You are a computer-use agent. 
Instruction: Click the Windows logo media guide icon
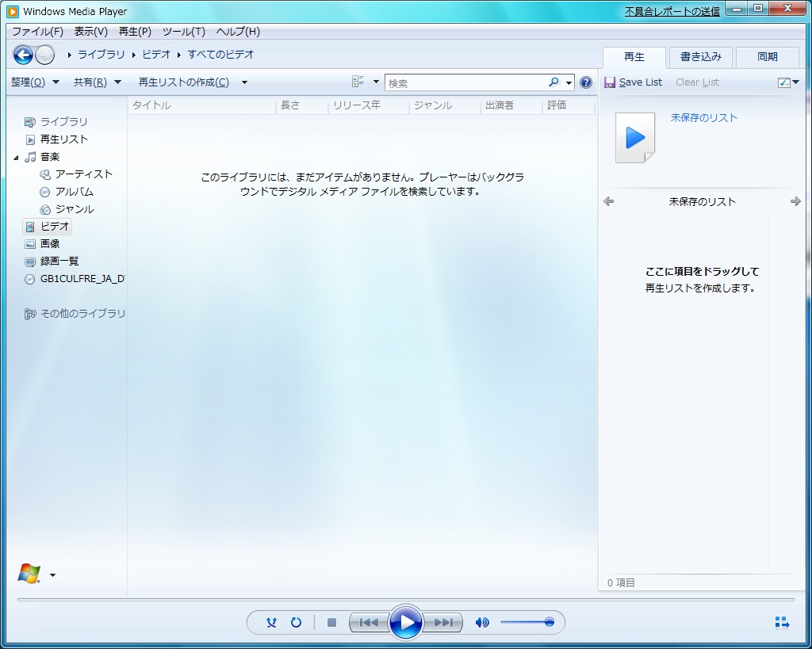(x=29, y=574)
